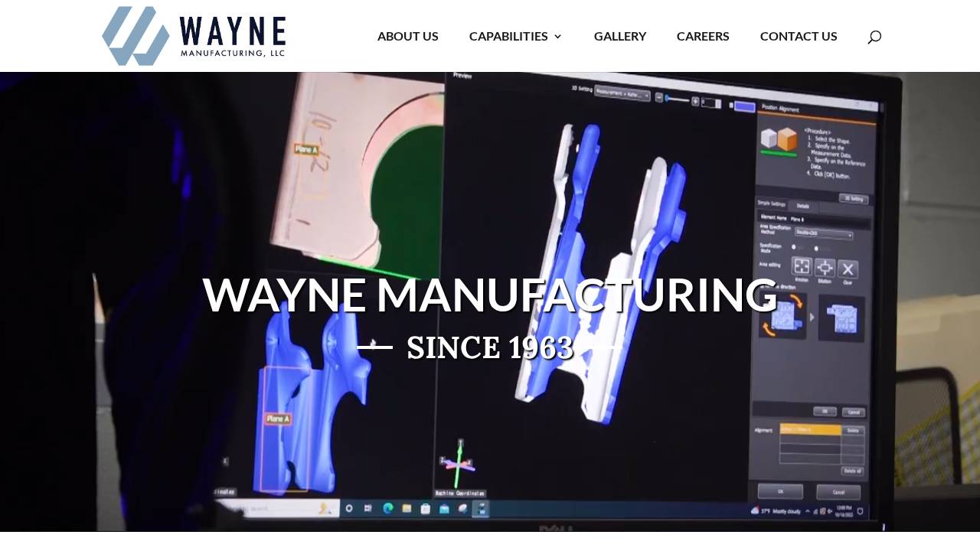The height and width of the screenshot is (551, 980).
Task: Select the Erosion area editing tool
Action: click(802, 267)
